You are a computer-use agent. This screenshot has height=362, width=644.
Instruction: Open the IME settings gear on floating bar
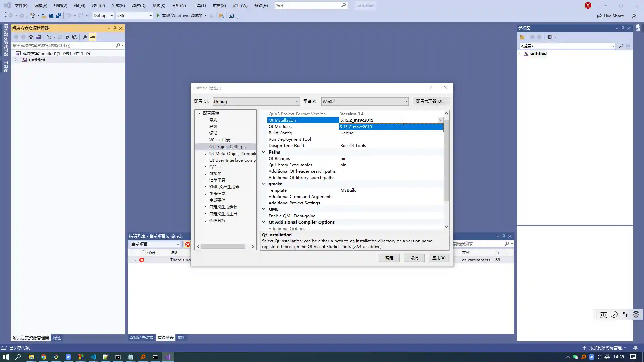click(x=636, y=314)
